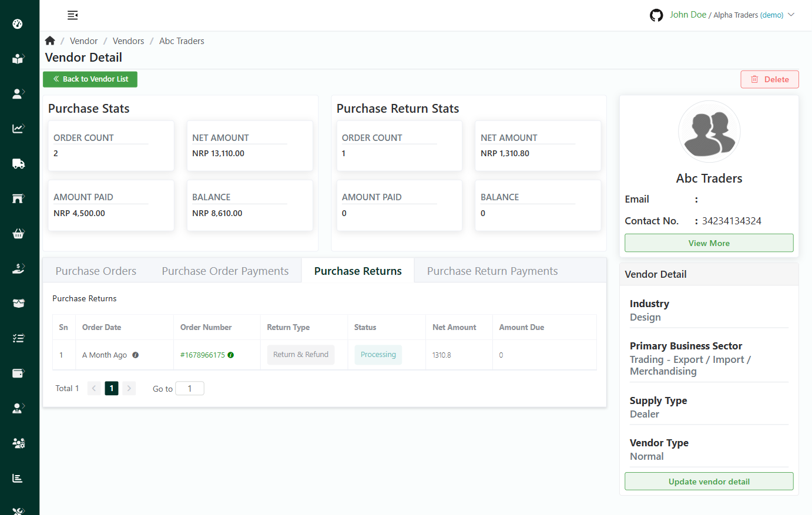
Task: Click contact number 34234134324
Action: 732,221
